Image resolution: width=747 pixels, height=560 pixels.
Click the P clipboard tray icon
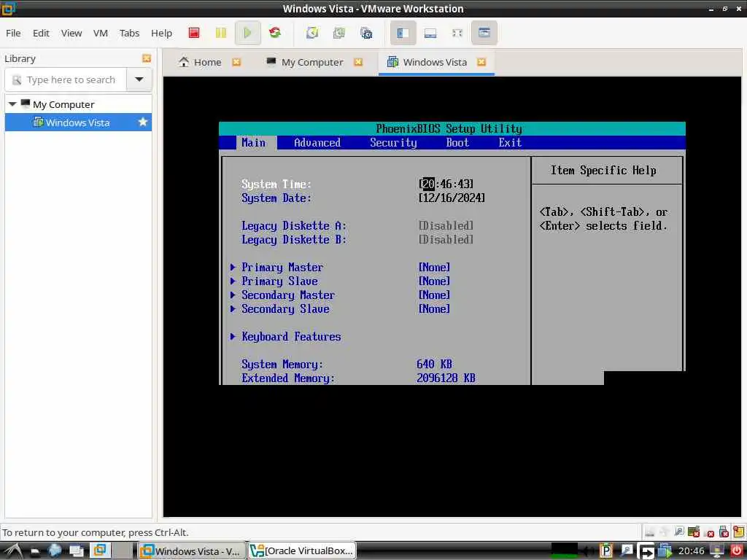[606, 551]
